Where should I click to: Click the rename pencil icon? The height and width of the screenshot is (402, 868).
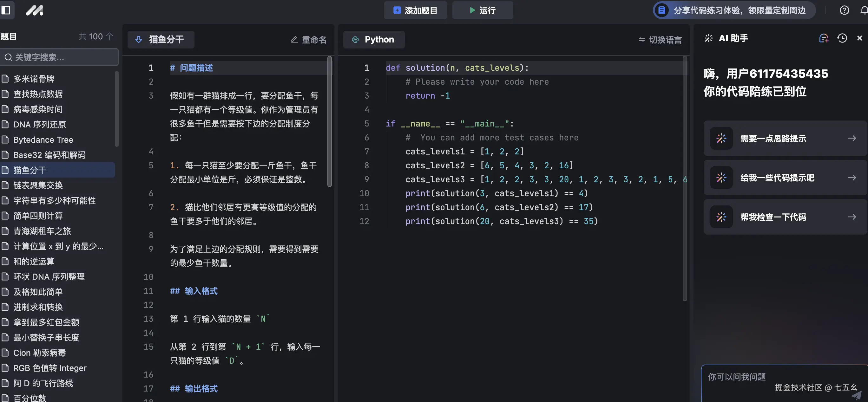click(294, 39)
